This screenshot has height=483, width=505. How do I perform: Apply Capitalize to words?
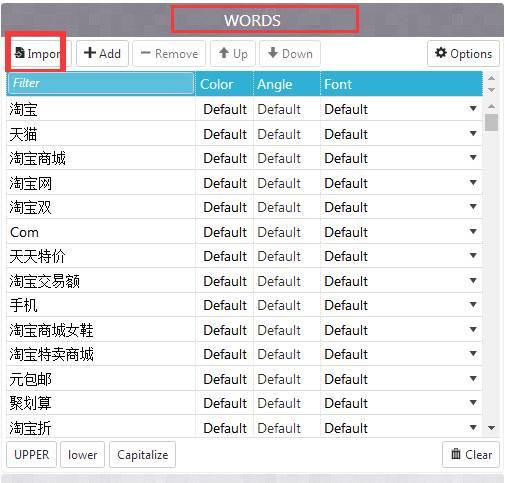[142, 454]
